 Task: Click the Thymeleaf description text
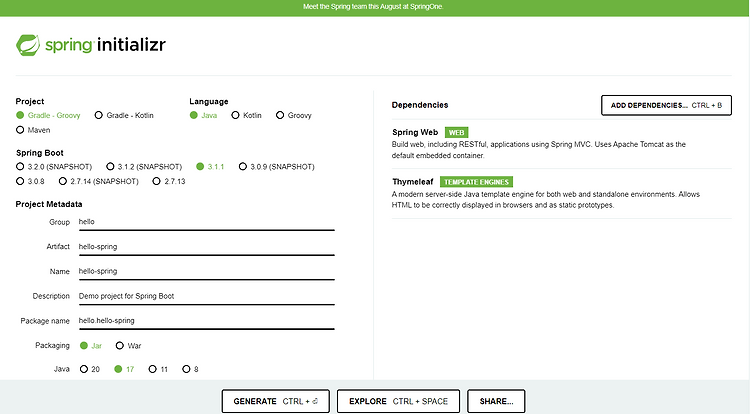pos(546,200)
